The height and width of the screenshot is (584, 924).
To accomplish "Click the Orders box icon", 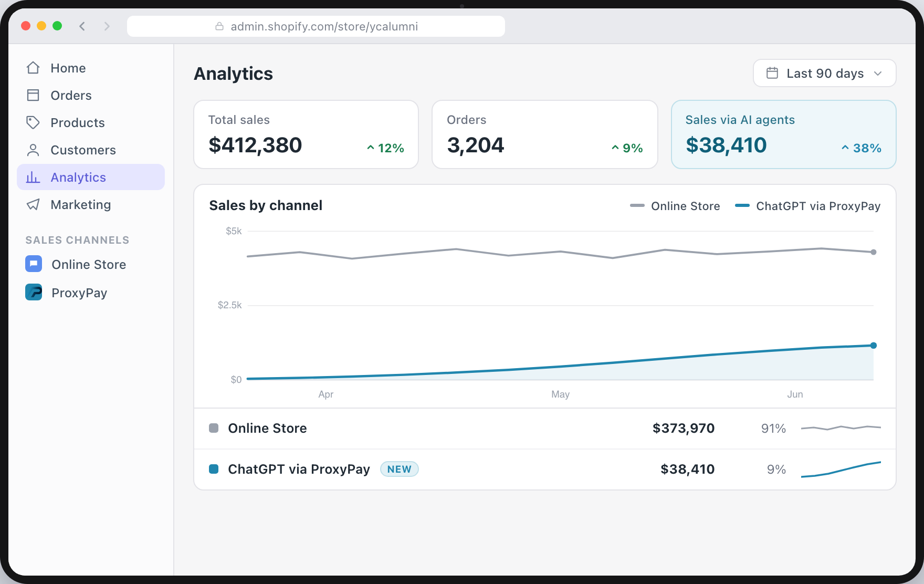I will click(x=33, y=95).
